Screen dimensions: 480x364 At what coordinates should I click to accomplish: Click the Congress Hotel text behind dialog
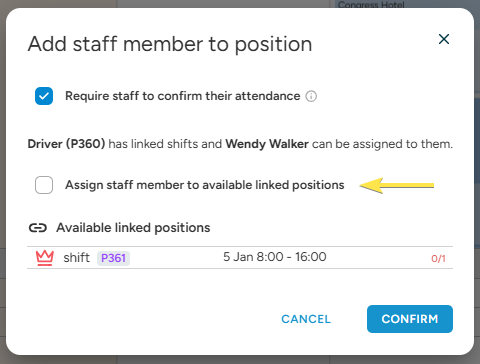pyautogui.click(x=371, y=5)
